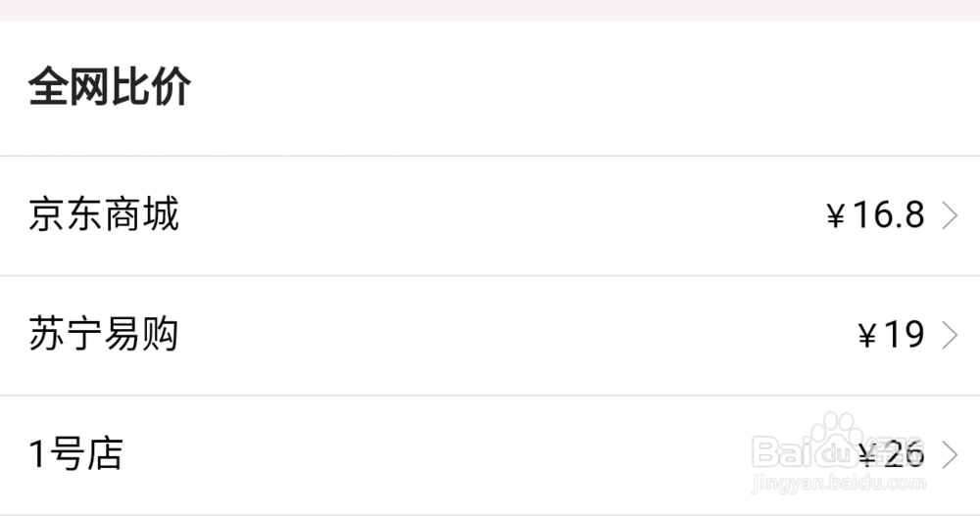Tap the 全网比价 section heading

click(x=110, y=88)
